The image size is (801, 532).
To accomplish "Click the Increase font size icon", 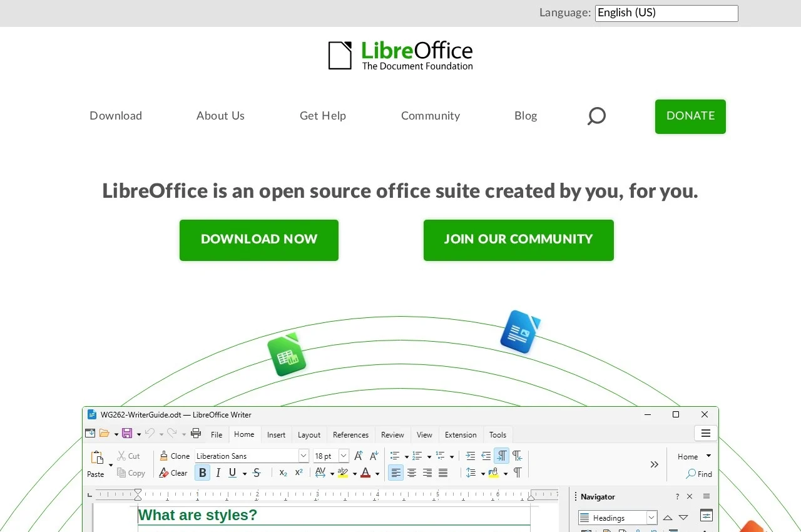I will pos(359,456).
